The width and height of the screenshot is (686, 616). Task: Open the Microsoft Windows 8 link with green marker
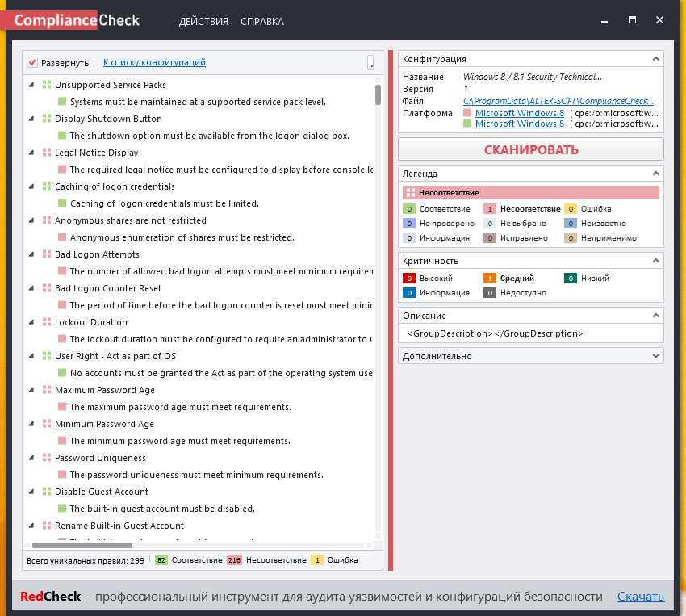pos(519,124)
